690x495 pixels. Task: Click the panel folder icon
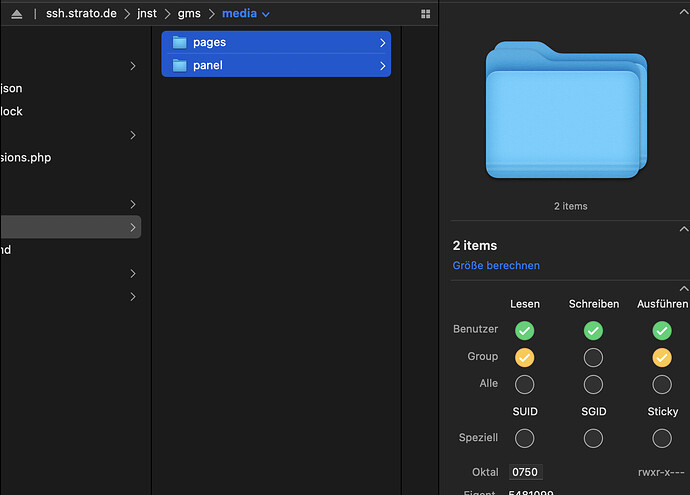coord(180,66)
